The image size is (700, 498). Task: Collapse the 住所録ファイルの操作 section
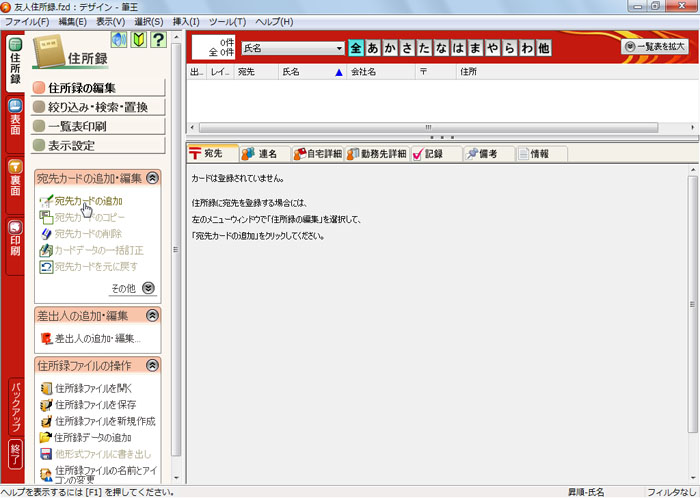coord(152,364)
